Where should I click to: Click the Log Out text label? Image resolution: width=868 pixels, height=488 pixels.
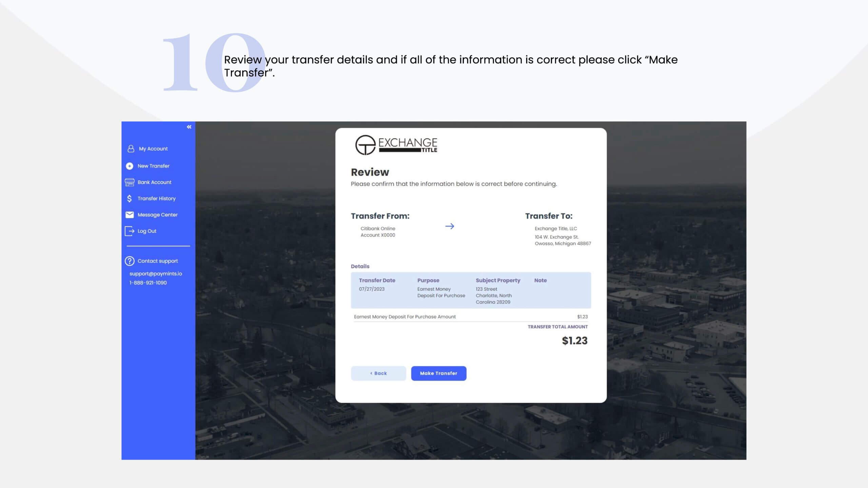pos(147,231)
